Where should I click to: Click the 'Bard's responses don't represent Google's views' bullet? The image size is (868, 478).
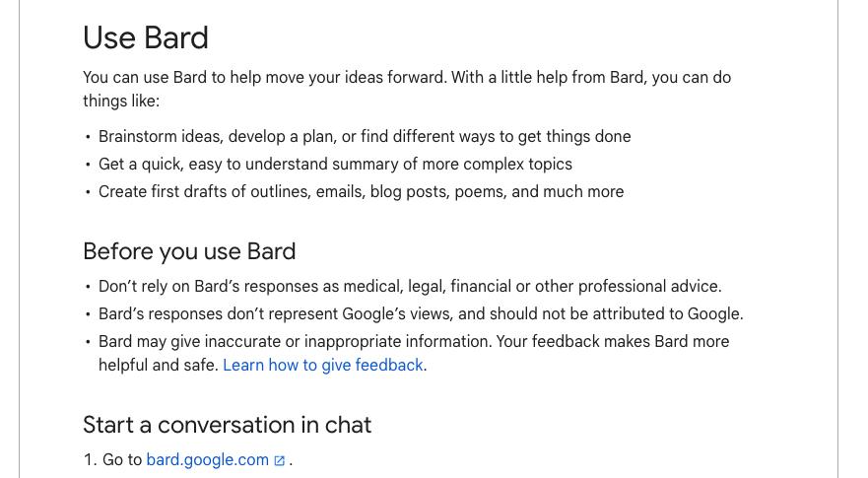[x=421, y=313]
